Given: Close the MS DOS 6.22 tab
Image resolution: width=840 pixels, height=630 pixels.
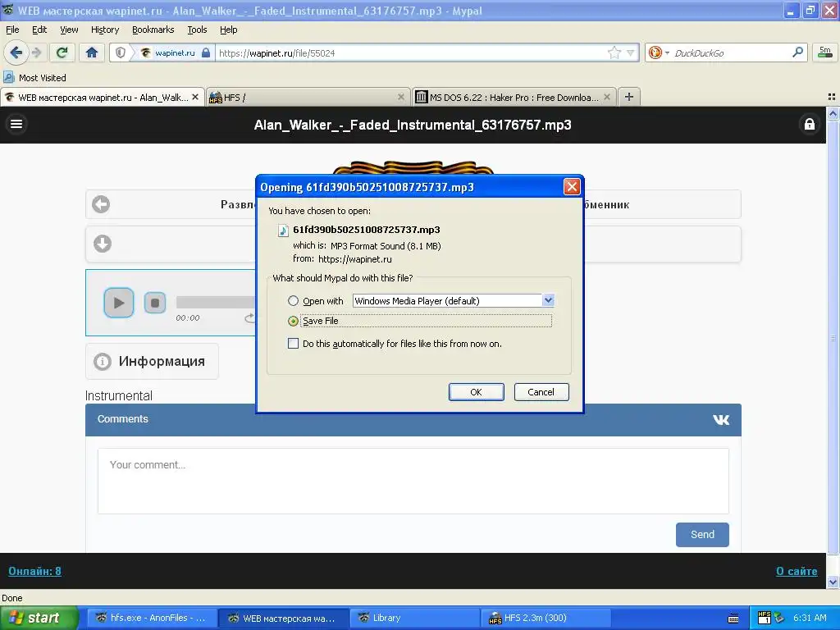Looking at the screenshot, I should [606, 97].
